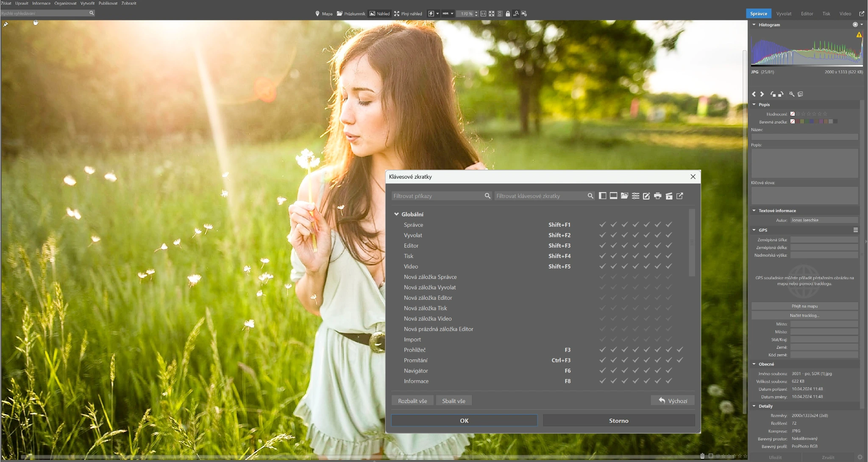
Task: Click the lock icon in top toolbar
Action: coord(508,14)
